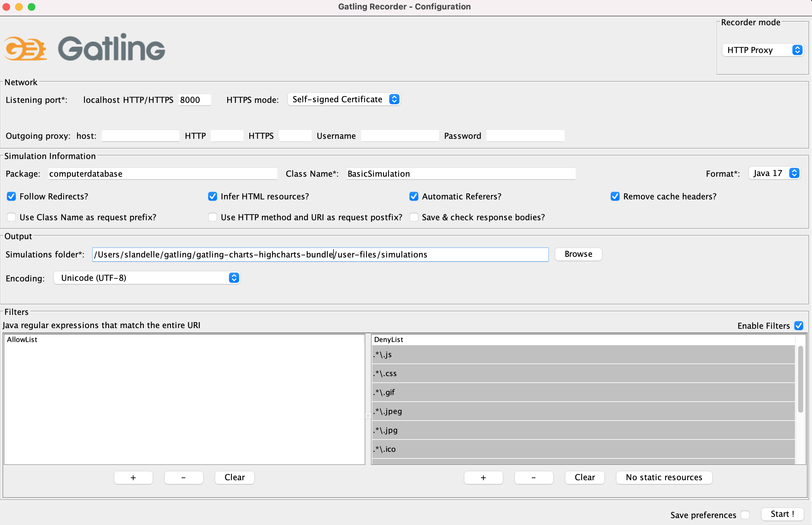Image resolution: width=812 pixels, height=525 pixels.
Task: Enable Use Class Name as request prefix
Action: click(11, 217)
